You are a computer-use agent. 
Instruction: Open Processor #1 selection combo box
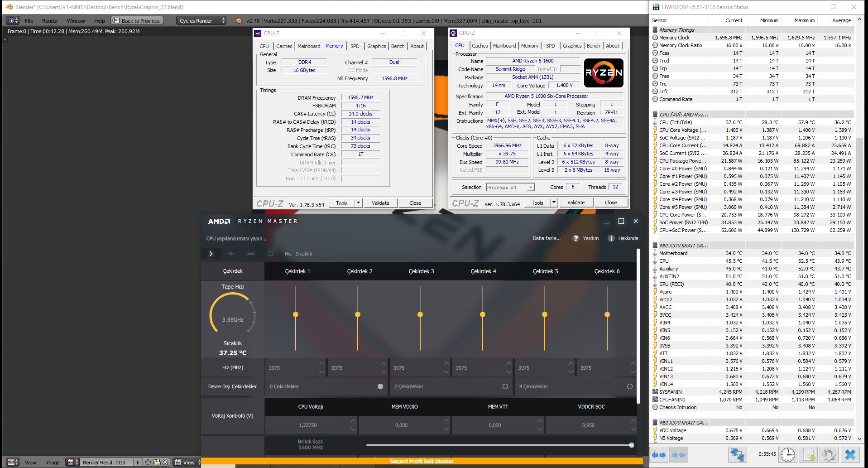[x=510, y=188]
